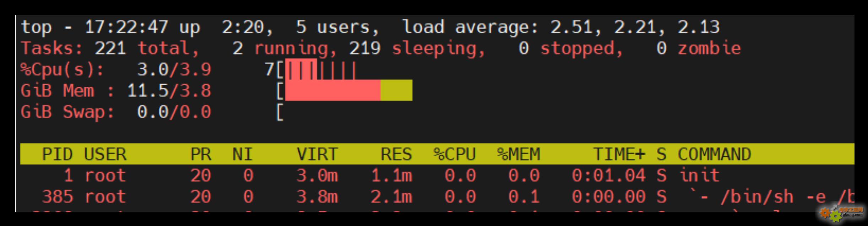This screenshot has width=868, height=226.
Task: Click the red segment of the memory bar
Action: tap(332, 90)
